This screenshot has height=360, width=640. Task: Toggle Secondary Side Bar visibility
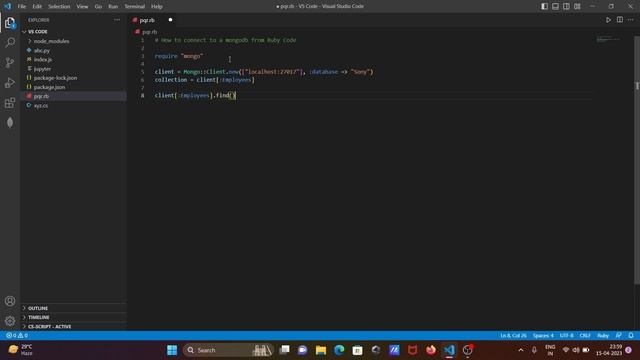click(x=566, y=6)
